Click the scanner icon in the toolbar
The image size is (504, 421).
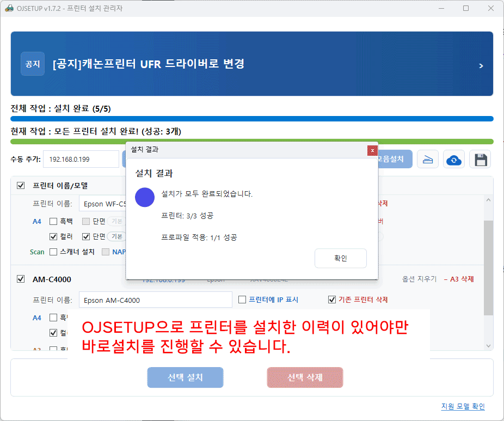[428, 160]
